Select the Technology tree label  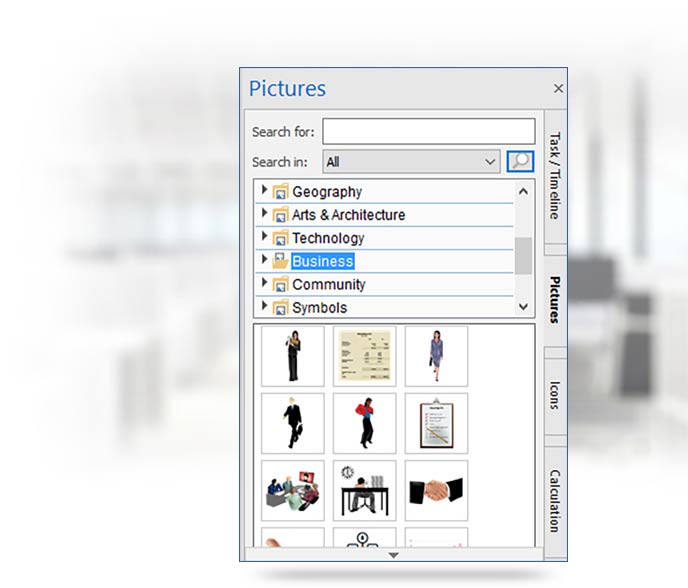(328, 238)
